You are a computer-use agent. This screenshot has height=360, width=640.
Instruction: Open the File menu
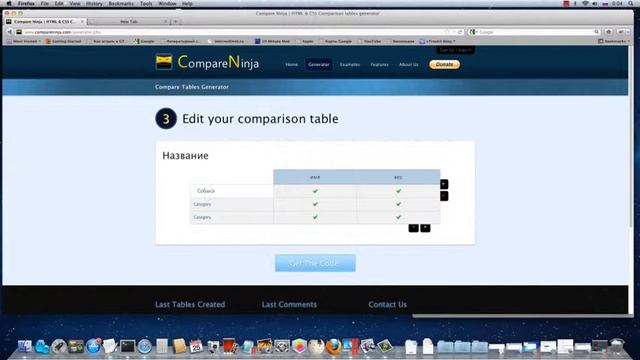pos(44,3)
